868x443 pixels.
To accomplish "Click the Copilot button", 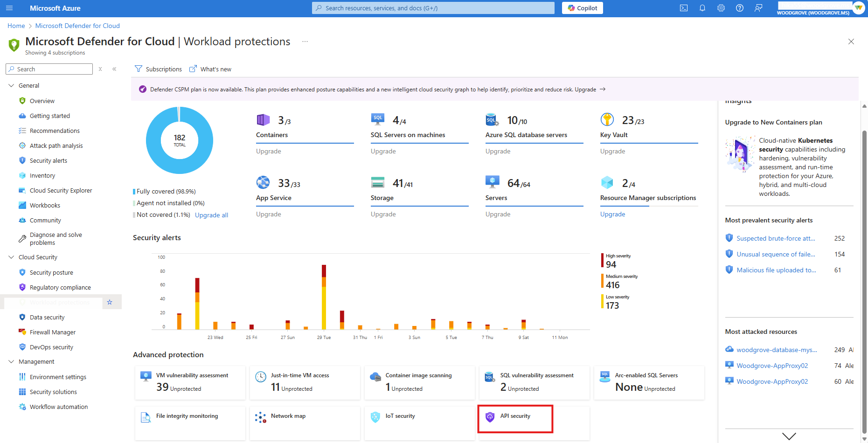I will [x=582, y=8].
